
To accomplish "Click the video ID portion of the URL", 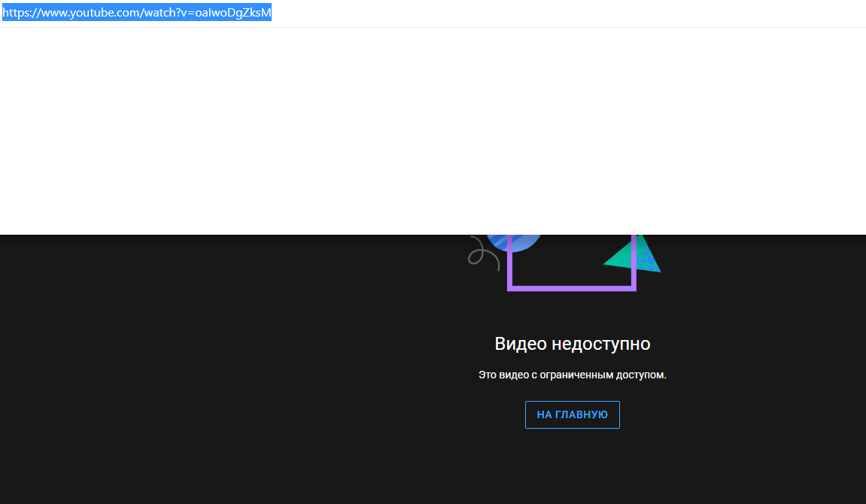I will pyautogui.click(x=233, y=12).
